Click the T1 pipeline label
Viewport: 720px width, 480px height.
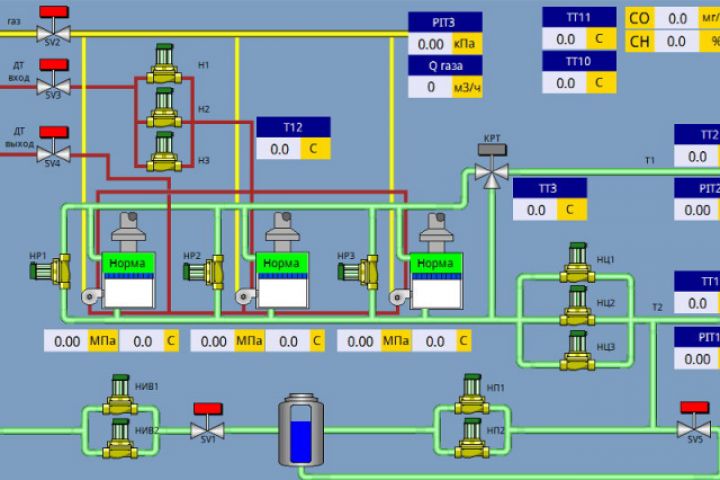(x=650, y=160)
